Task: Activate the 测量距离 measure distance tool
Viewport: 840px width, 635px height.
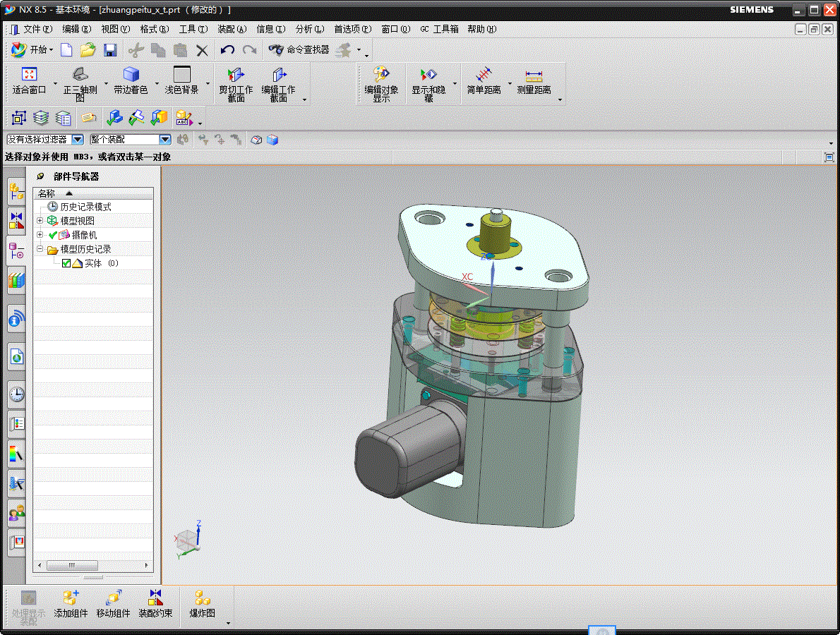Action: click(x=534, y=75)
